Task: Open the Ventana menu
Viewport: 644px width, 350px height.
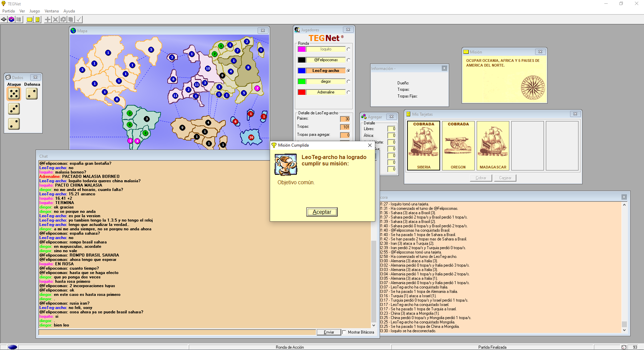Action: pyautogui.click(x=51, y=11)
